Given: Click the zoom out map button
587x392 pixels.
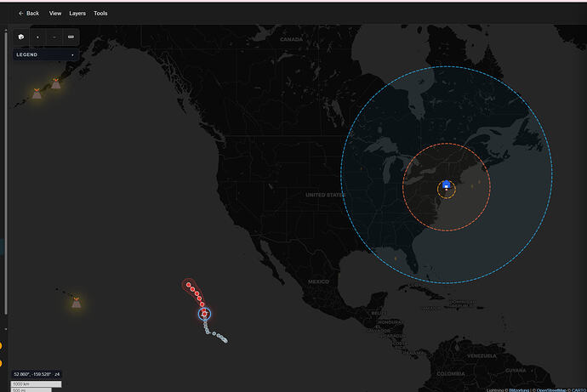Looking at the screenshot, I should pos(54,37).
